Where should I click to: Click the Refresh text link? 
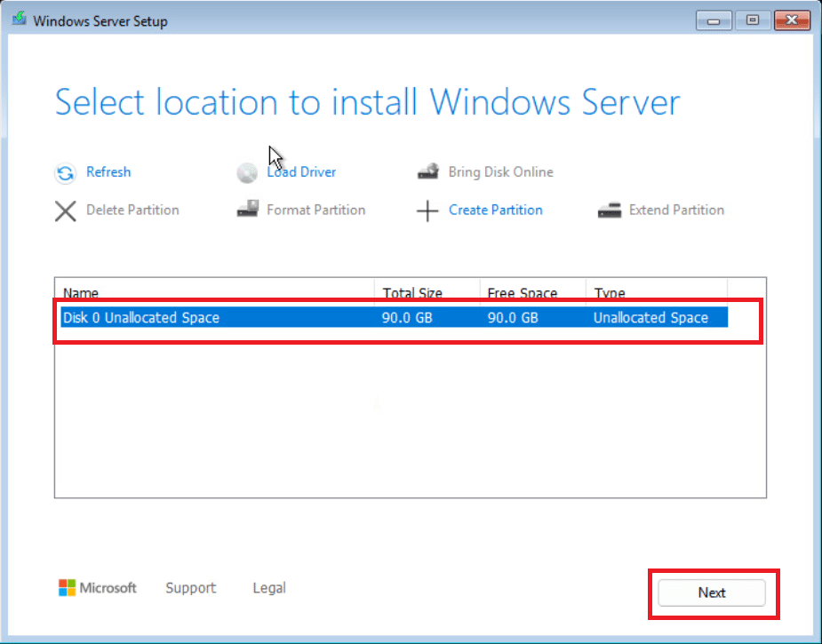[108, 171]
